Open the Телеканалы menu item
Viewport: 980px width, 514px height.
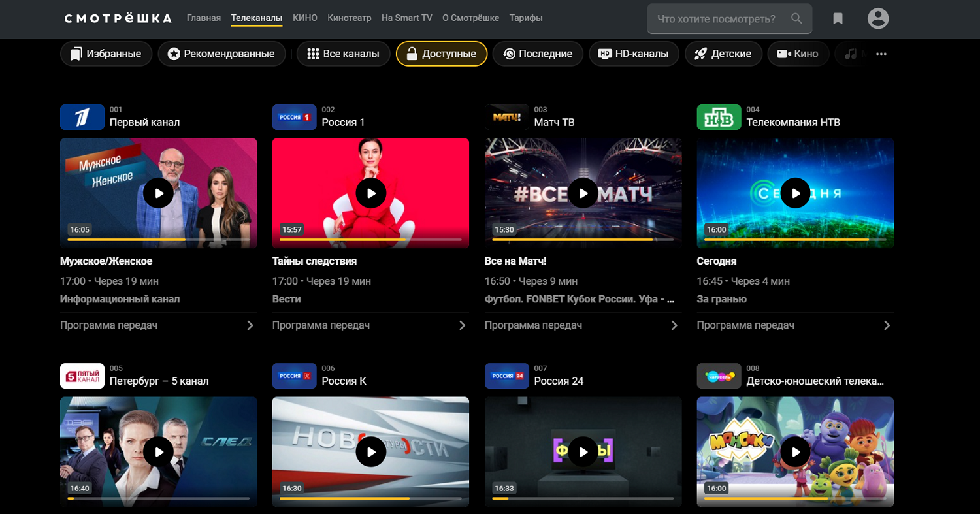pos(257,18)
